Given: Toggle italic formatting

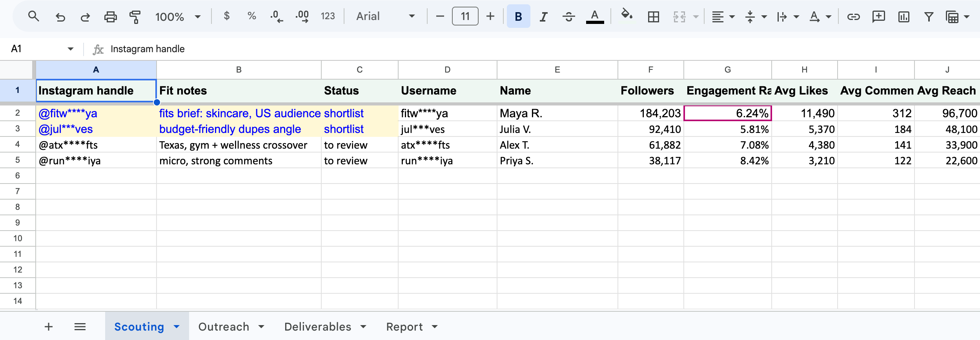Looking at the screenshot, I should pyautogui.click(x=543, y=16).
